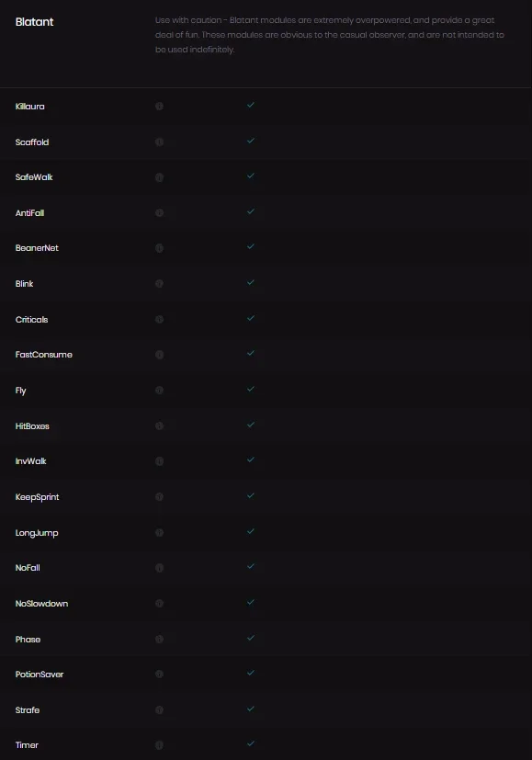
Task: Click the checkmark for FastConsume
Action: tap(251, 353)
